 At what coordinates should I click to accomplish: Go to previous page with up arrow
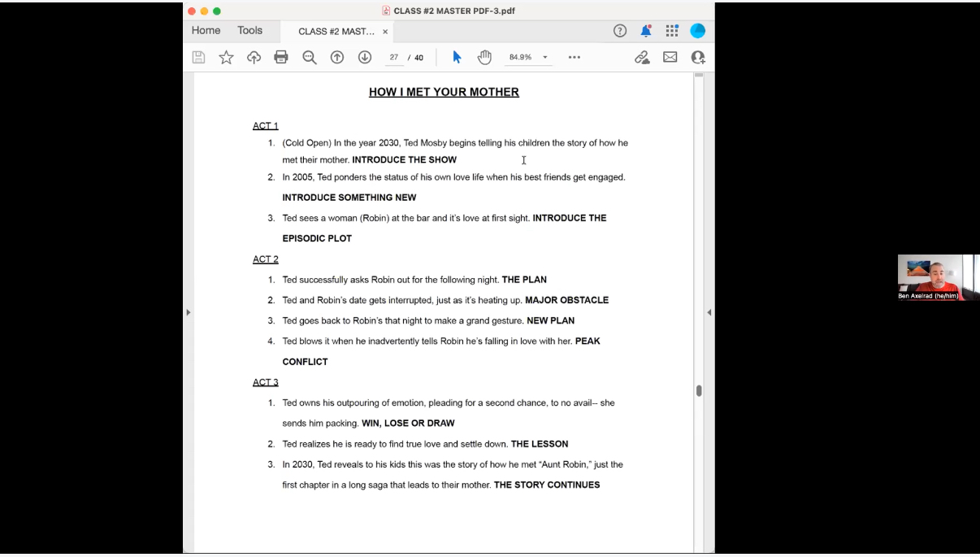point(336,57)
